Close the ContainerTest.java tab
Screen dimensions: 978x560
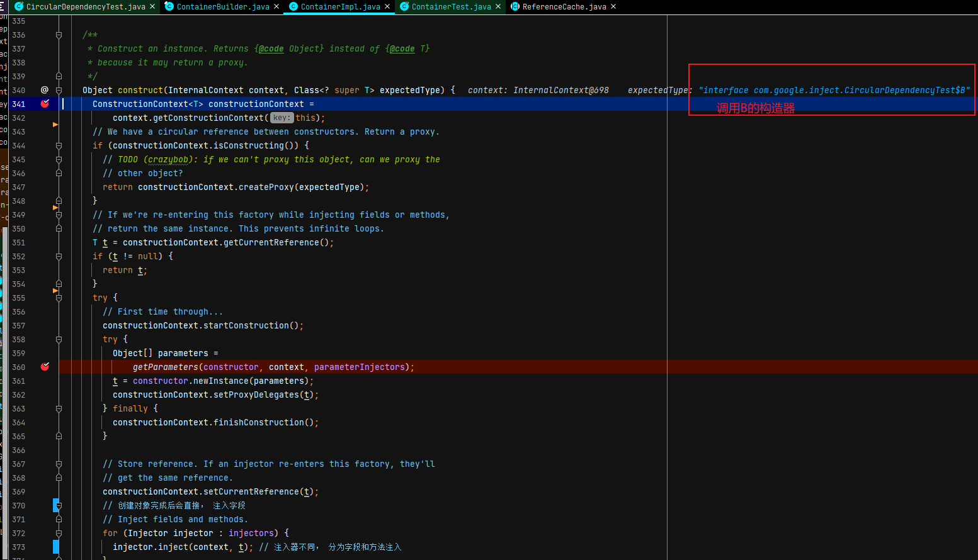[x=498, y=6]
